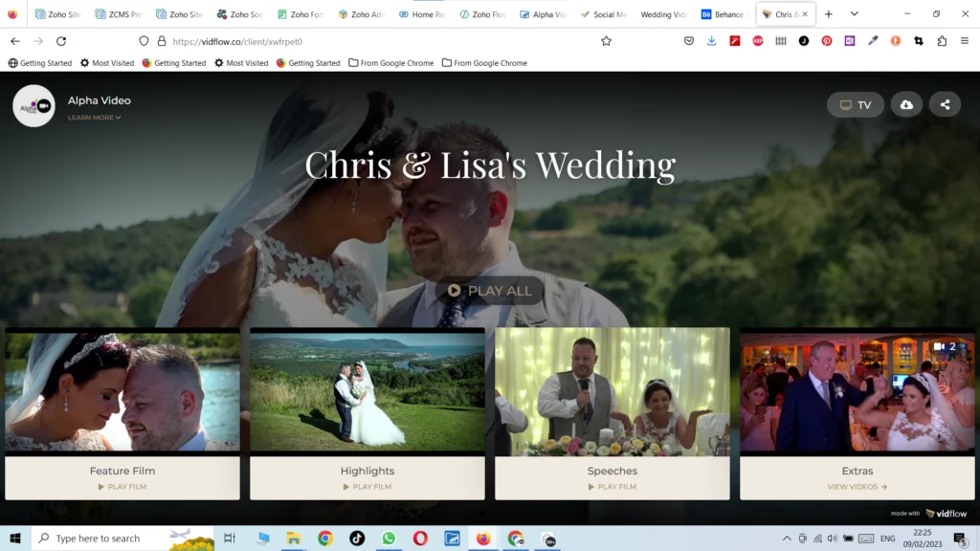
Task: Open the Speeches video thumbnail
Action: tap(612, 392)
